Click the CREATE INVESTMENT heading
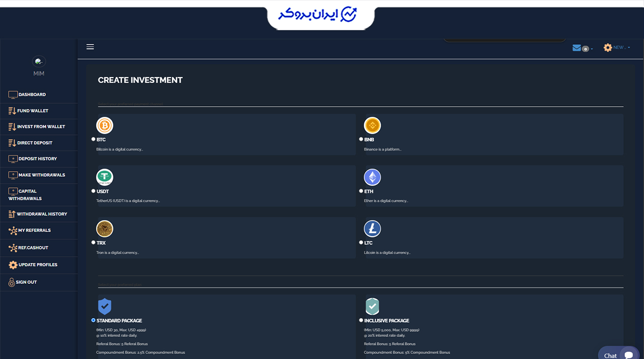Image resolution: width=644 pixels, height=359 pixels. coord(140,80)
